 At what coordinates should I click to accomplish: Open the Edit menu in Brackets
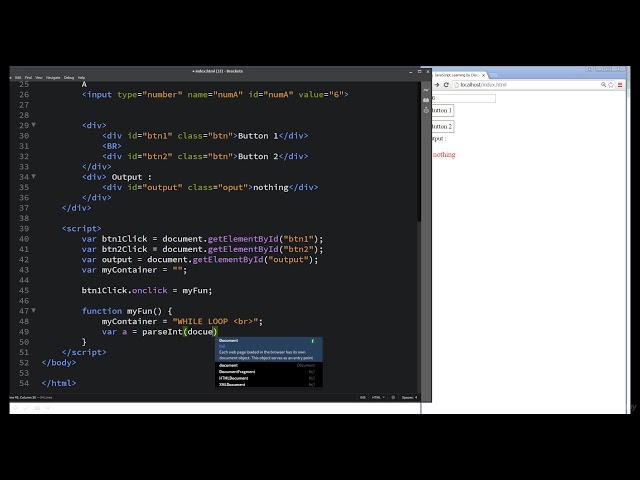coord(18,78)
